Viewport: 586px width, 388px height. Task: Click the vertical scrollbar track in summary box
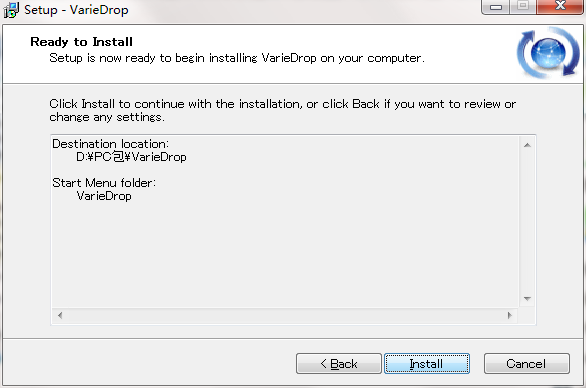(x=527, y=222)
